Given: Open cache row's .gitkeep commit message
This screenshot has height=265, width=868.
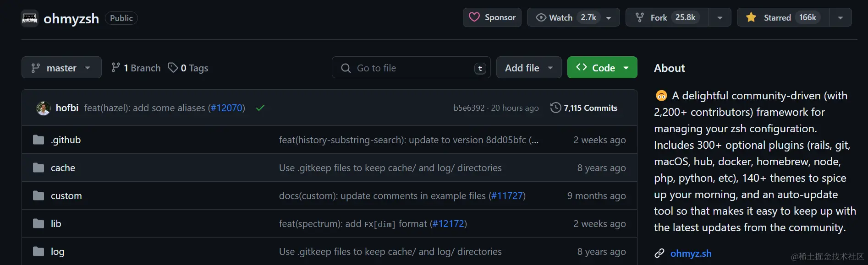Looking at the screenshot, I should [390, 168].
